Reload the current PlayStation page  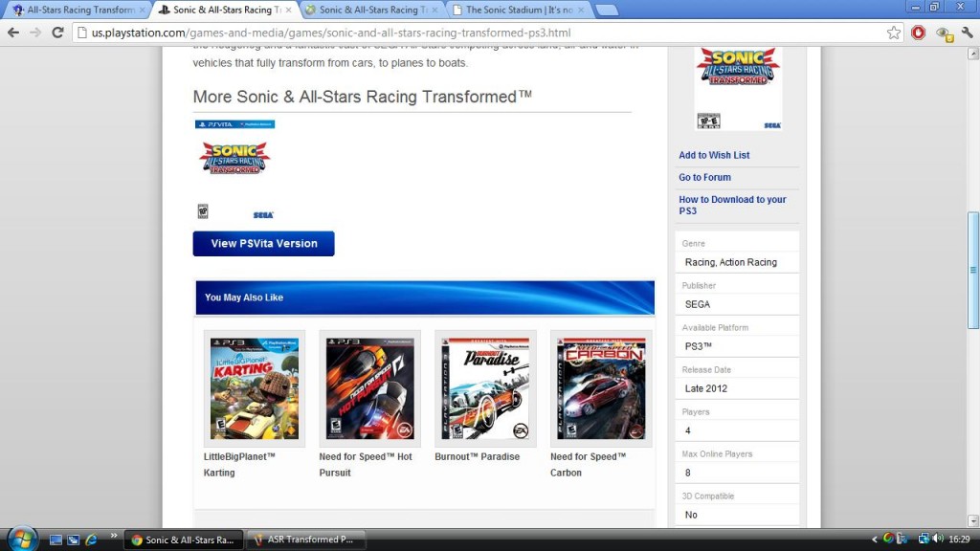(57, 33)
